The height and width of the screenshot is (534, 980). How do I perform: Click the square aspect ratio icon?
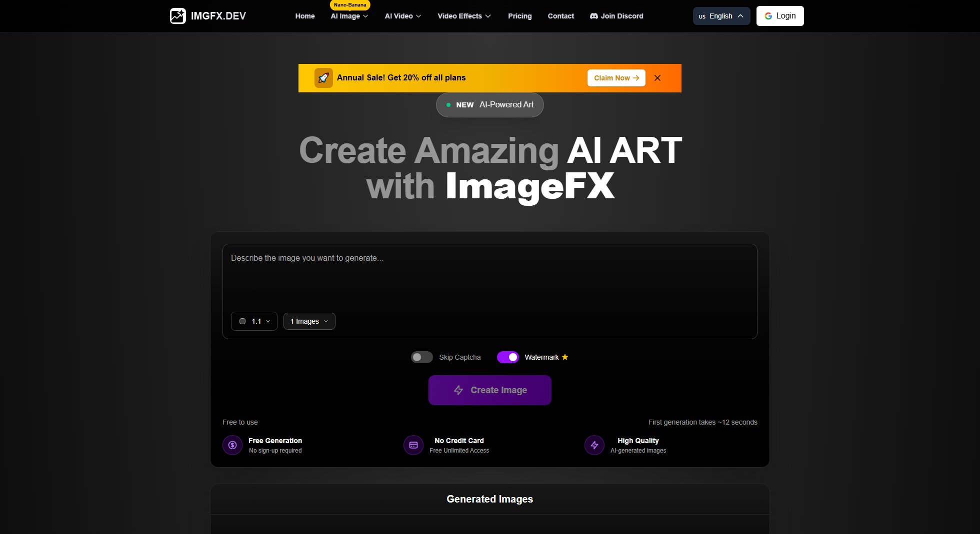242,321
